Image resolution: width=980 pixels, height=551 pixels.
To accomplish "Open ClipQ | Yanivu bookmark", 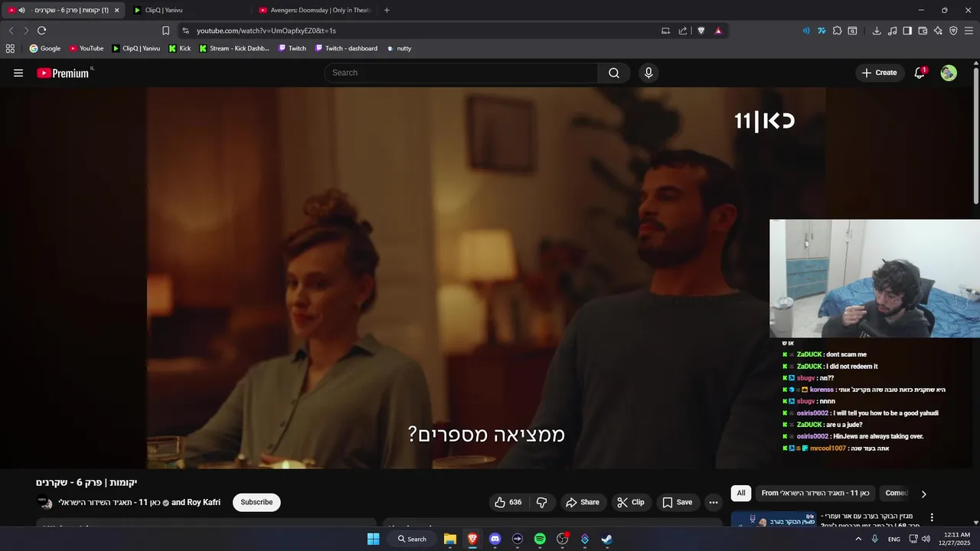I will point(136,48).
